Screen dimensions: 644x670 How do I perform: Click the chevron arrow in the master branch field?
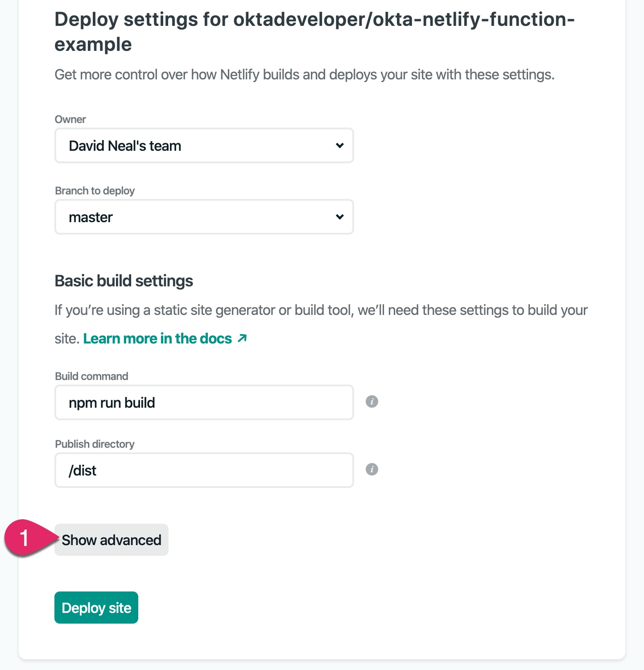(x=340, y=217)
